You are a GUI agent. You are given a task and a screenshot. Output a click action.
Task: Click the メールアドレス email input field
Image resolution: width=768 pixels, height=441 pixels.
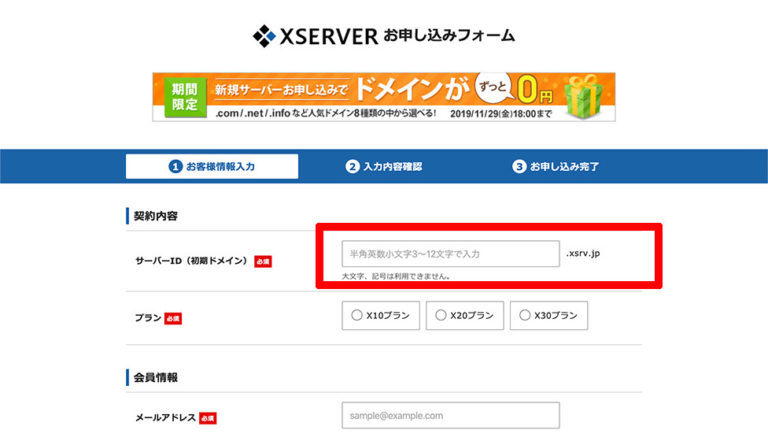coord(451,415)
